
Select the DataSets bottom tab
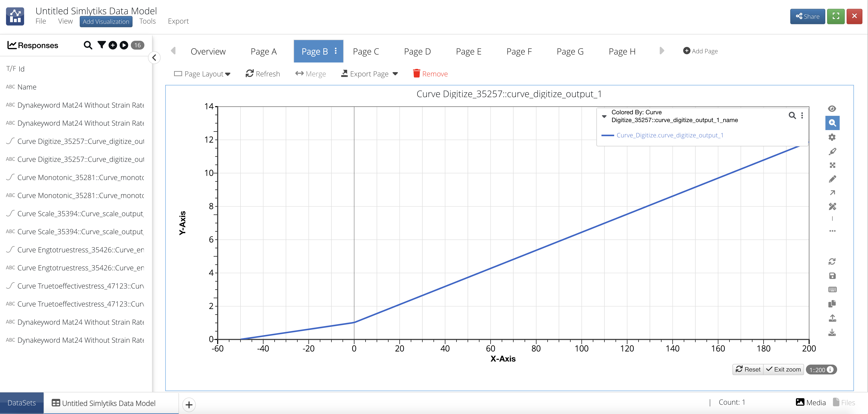click(22, 403)
